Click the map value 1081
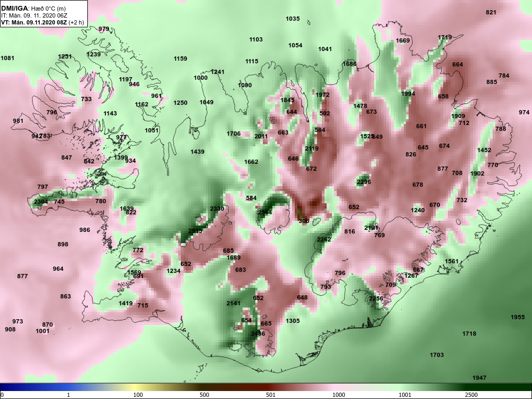This screenshot has height=399, width=532. (7, 58)
